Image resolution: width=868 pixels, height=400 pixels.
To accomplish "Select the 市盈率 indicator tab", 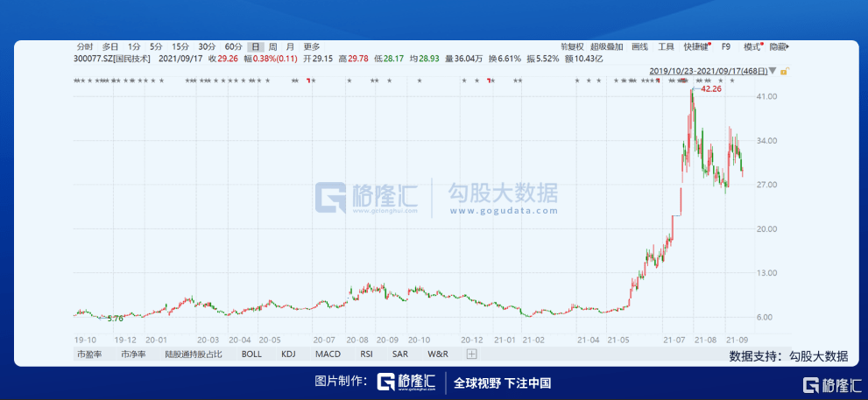I will 89,354.
